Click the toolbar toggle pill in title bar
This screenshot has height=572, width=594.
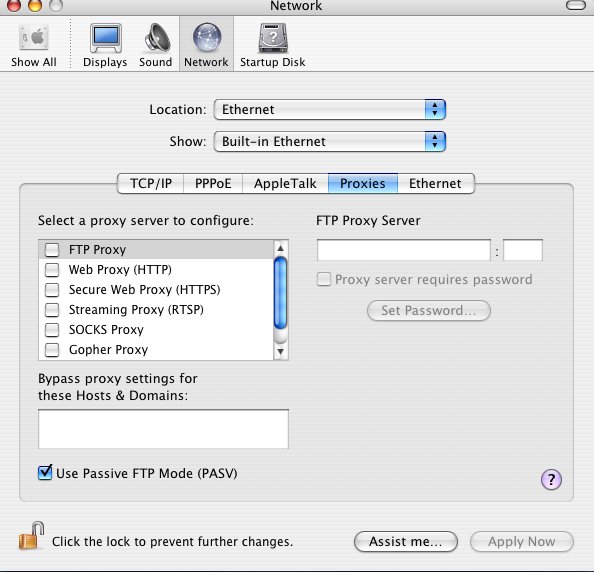(x=575, y=5)
